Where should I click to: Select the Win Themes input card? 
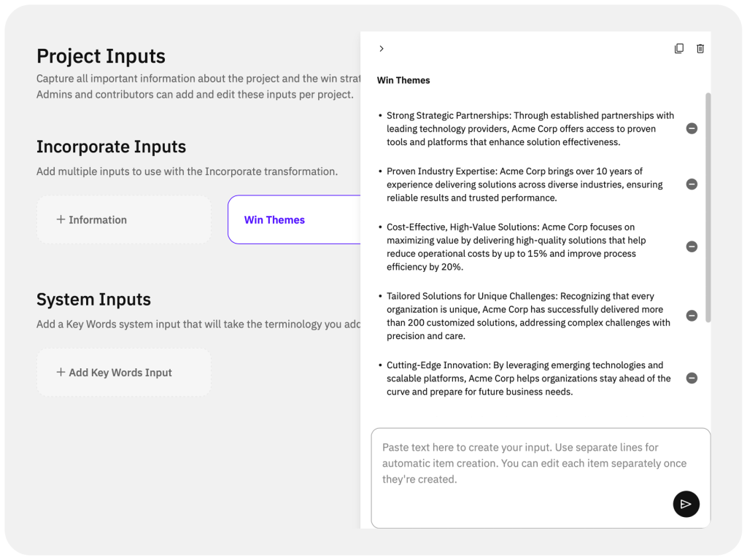click(275, 219)
